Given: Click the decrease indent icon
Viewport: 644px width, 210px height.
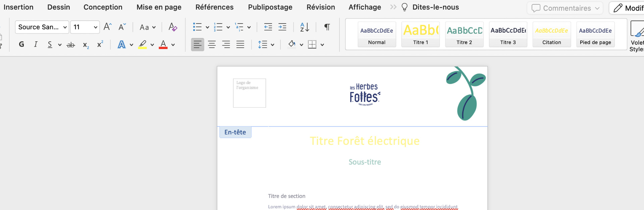Looking at the screenshot, I should tap(268, 27).
